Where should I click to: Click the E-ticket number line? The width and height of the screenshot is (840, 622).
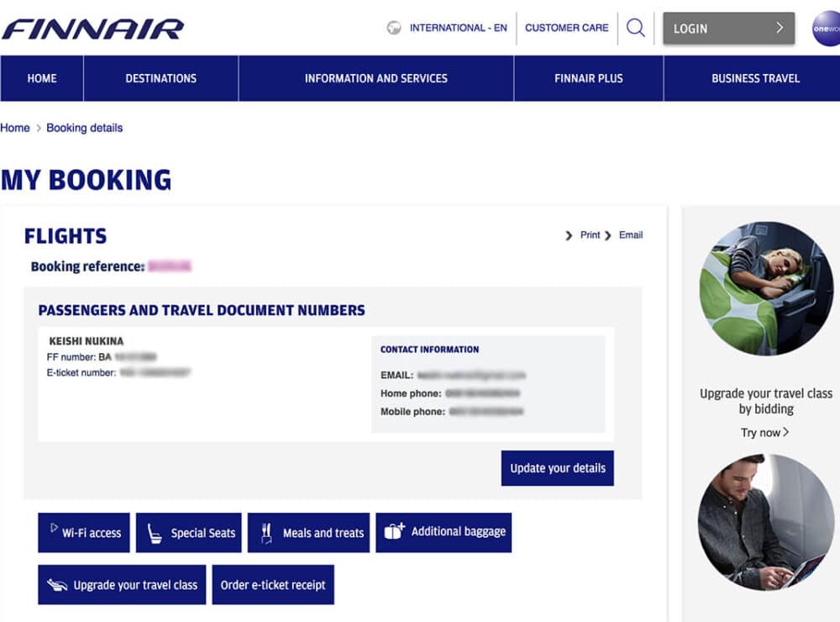click(x=118, y=372)
